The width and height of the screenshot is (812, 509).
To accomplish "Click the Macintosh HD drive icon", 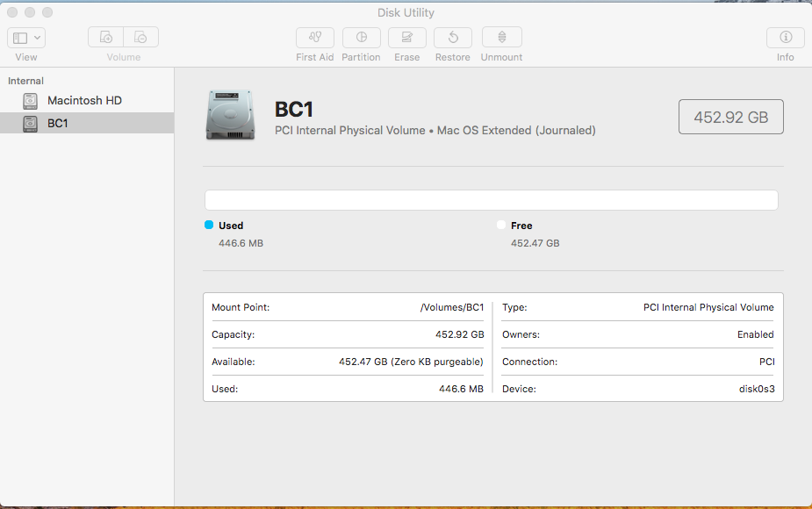I will (x=30, y=101).
